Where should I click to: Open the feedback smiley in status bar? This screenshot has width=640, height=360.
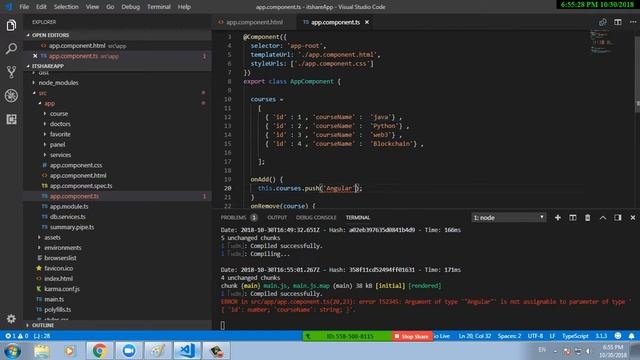point(618,336)
